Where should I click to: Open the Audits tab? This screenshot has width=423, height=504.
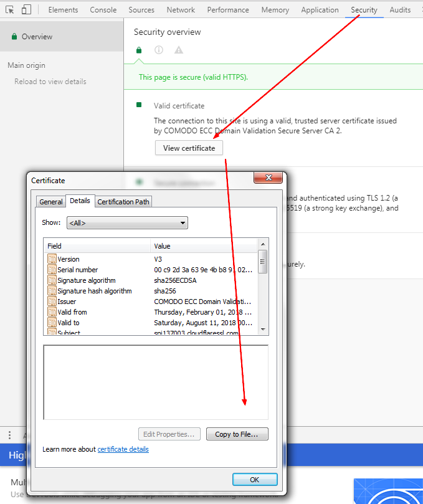(x=400, y=10)
